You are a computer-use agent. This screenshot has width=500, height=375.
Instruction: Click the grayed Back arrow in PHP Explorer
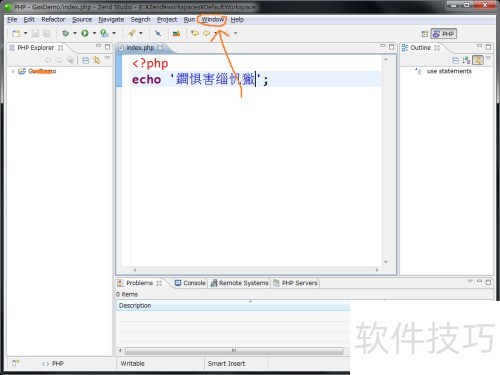coord(48,60)
